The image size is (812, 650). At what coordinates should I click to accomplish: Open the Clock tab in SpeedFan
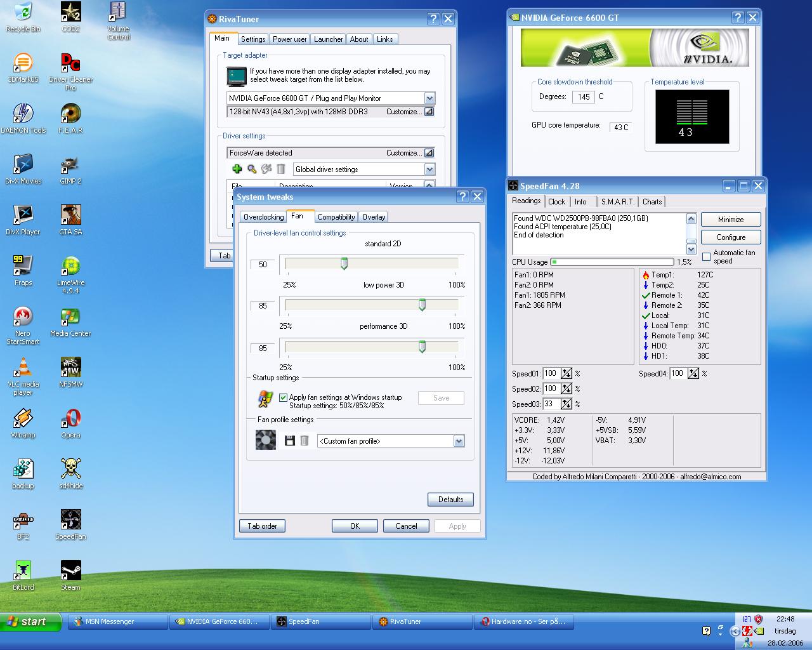pyautogui.click(x=556, y=202)
